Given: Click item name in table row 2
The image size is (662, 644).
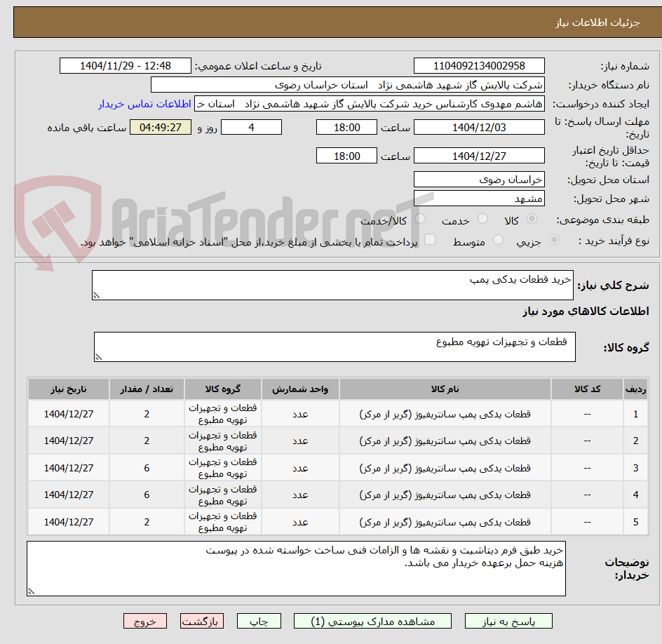Looking at the screenshot, I should [445, 441].
